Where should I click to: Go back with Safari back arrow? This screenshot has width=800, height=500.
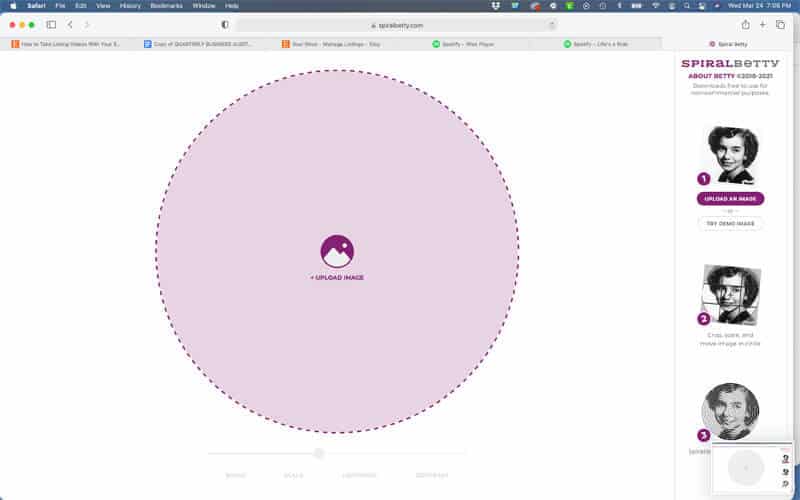click(x=70, y=24)
